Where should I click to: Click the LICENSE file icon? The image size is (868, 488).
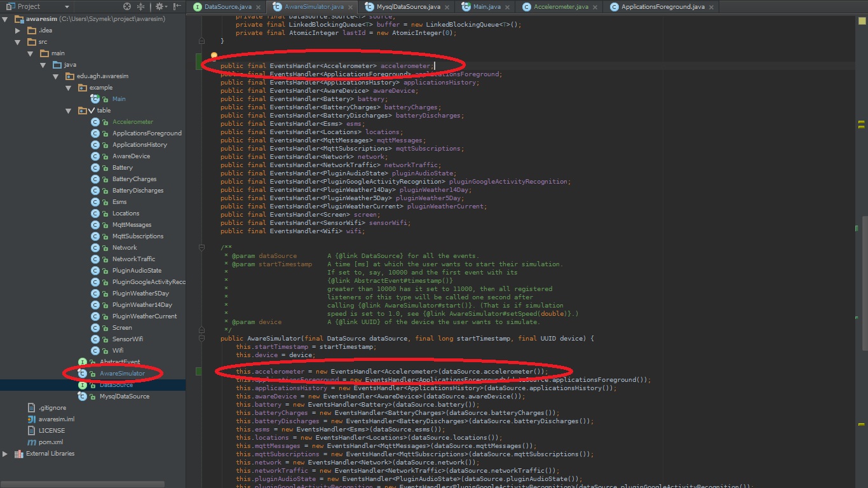(x=32, y=431)
